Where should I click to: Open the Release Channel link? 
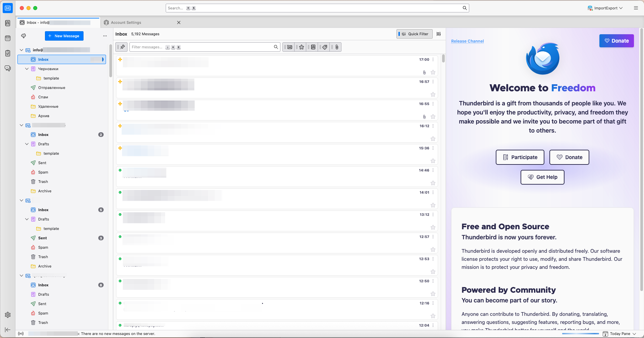coord(467,41)
